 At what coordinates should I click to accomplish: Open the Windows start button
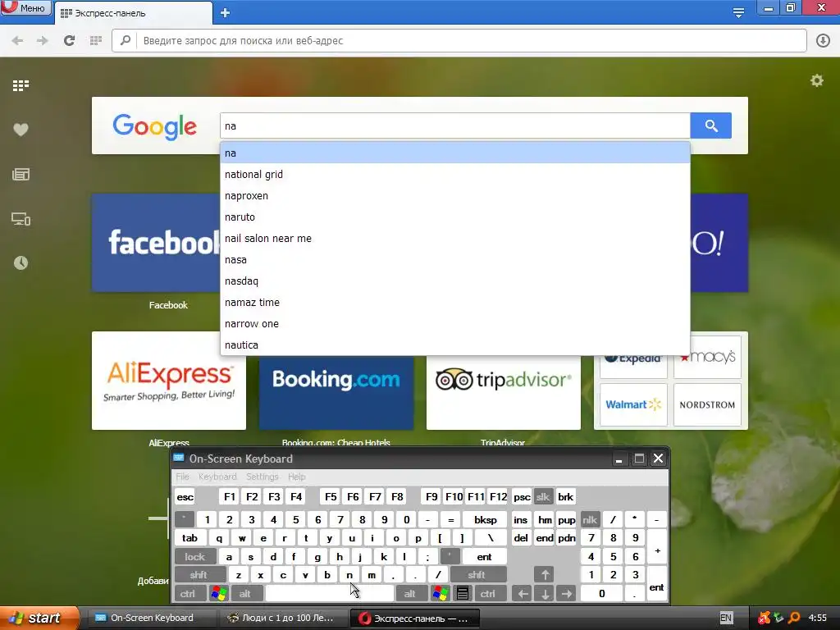[39, 619]
